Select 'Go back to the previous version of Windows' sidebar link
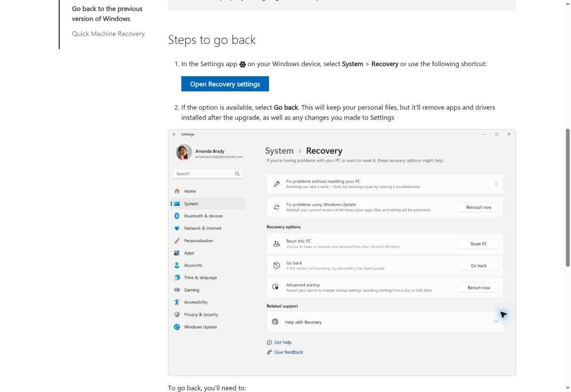The width and height of the screenshot is (571, 392). [107, 14]
